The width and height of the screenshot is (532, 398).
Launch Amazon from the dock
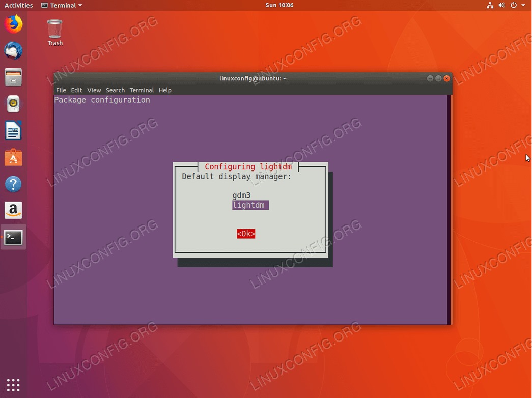pyautogui.click(x=13, y=210)
